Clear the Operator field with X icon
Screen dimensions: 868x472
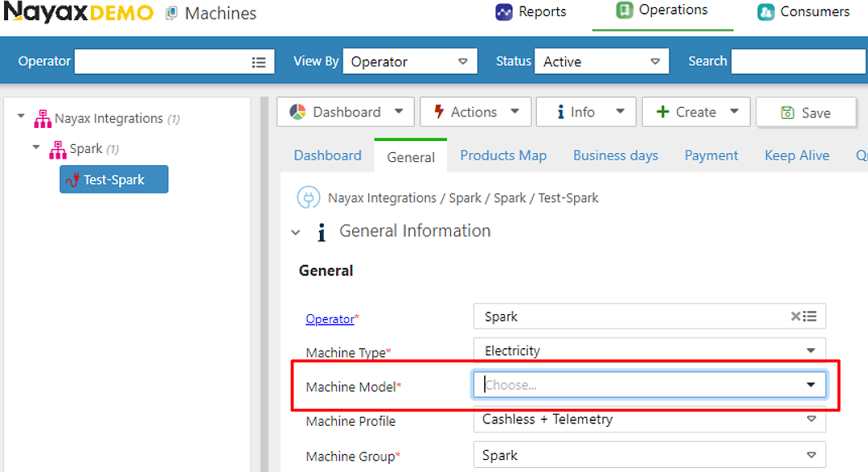(x=795, y=317)
